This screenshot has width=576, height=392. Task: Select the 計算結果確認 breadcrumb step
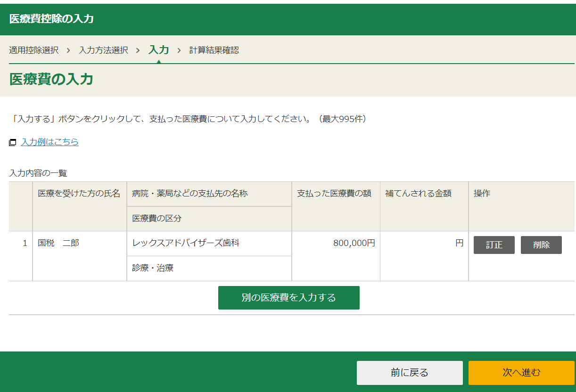coord(214,50)
